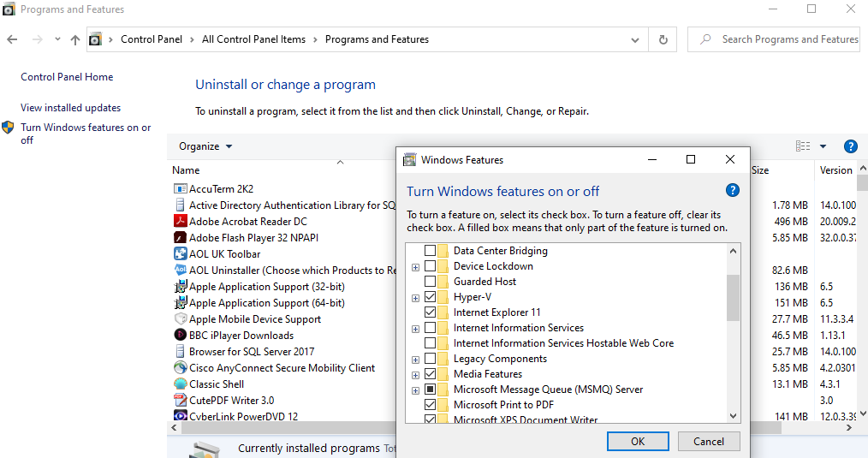Expand the Microsoft Message Queue (MSMQ) Server node
The width and height of the screenshot is (868, 458).
(x=415, y=390)
